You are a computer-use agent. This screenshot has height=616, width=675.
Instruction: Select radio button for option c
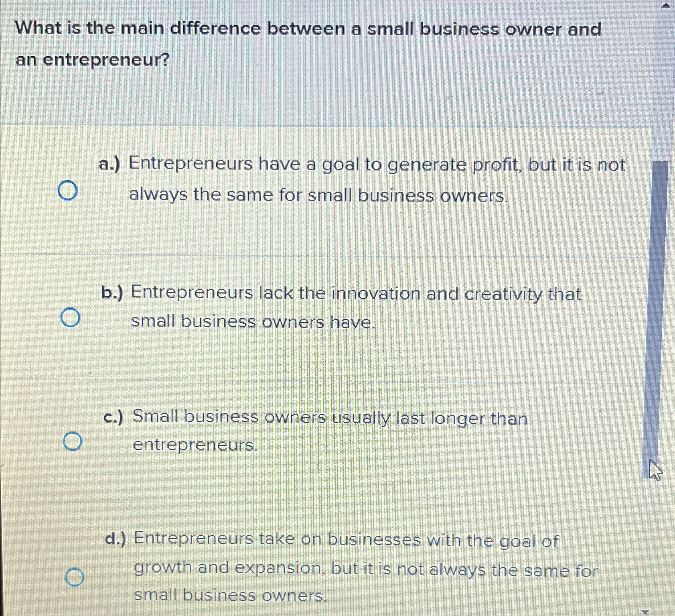click(72, 442)
